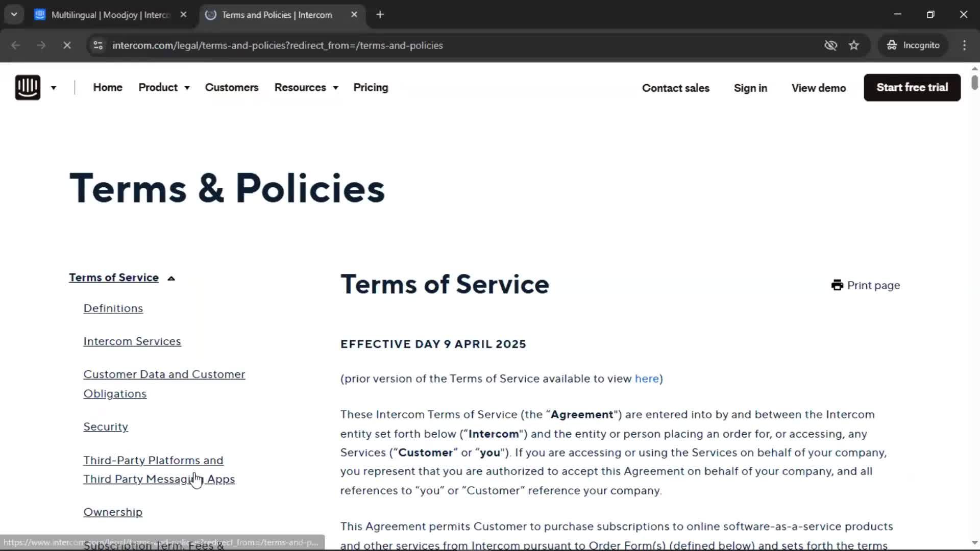
Task: Click the scrollbar up arrow
Action: pos(974,68)
